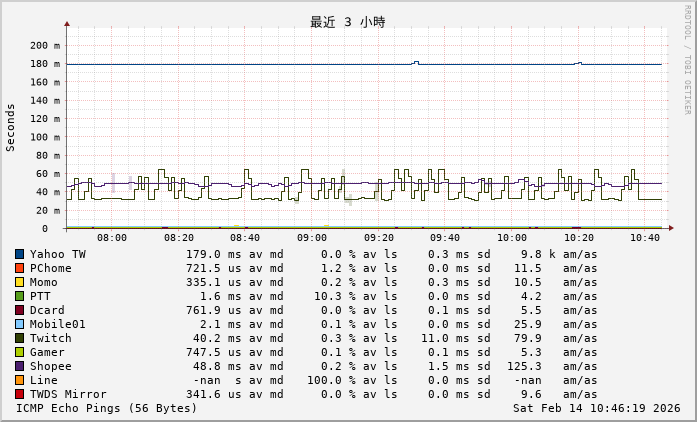The height and width of the screenshot is (422, 697).
Task: Click the PTT green legend swatch
Action: 19,296
